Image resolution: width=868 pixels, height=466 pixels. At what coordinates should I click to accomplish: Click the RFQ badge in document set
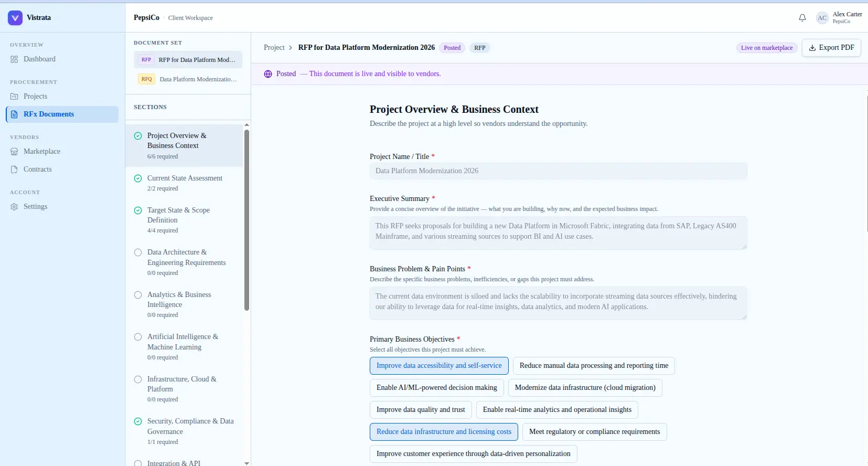point(147,79)
